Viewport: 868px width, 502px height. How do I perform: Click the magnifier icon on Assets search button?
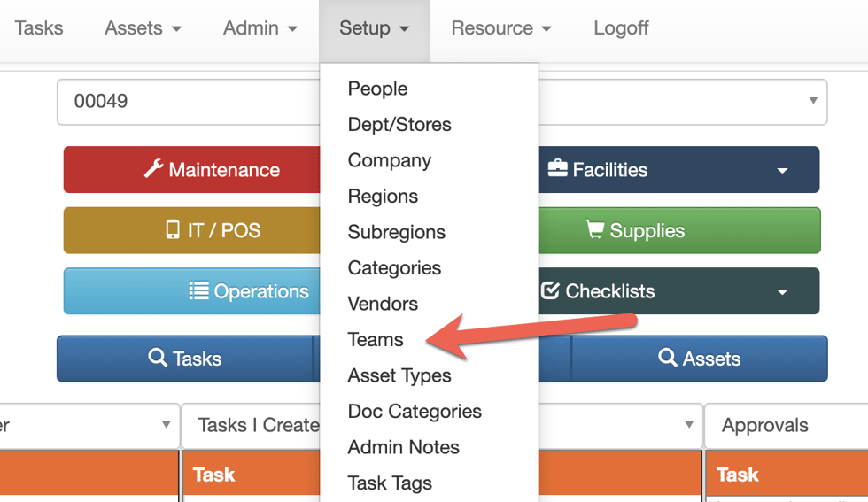point(668,358)
